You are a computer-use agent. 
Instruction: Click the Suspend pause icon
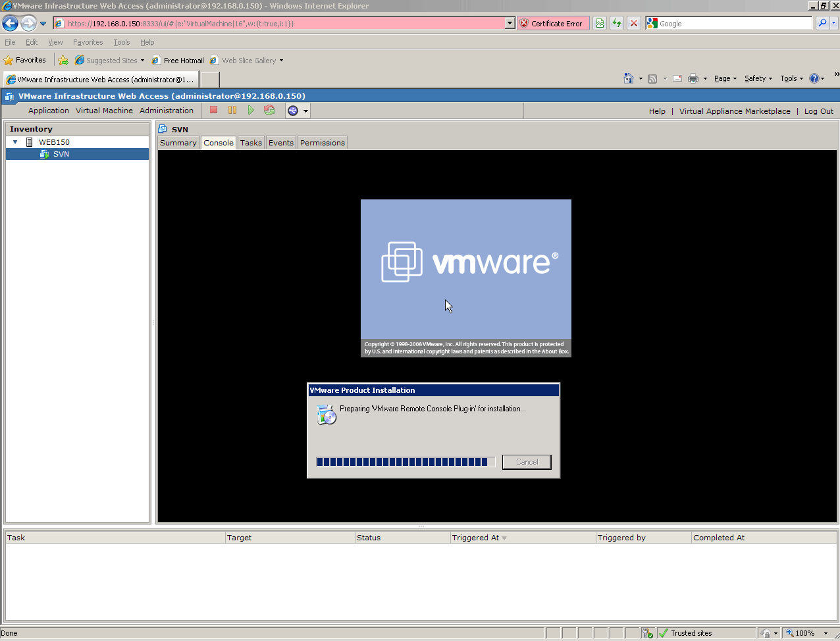tap(232, 110)
